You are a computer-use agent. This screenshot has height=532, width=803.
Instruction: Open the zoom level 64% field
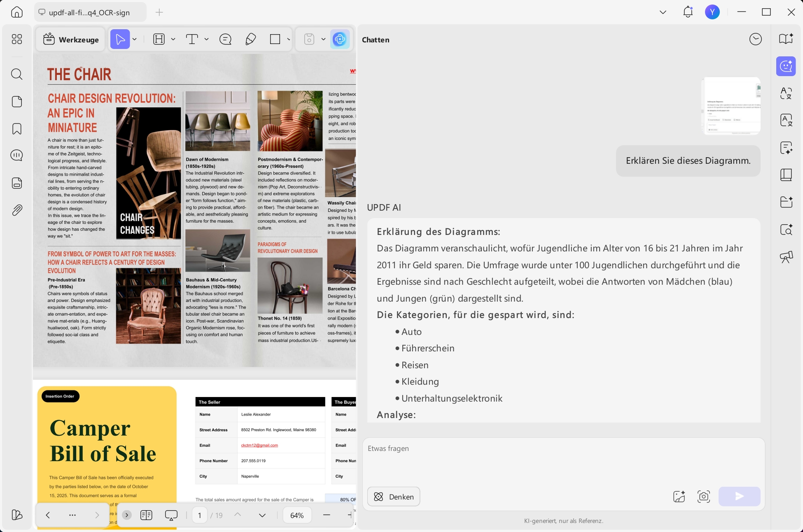[x=297, y=515]
